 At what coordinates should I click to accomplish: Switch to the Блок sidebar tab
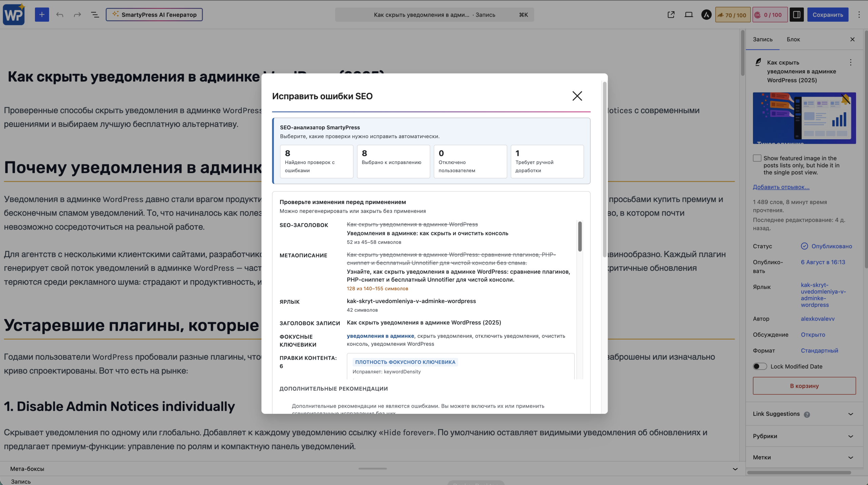coord(793,39)
